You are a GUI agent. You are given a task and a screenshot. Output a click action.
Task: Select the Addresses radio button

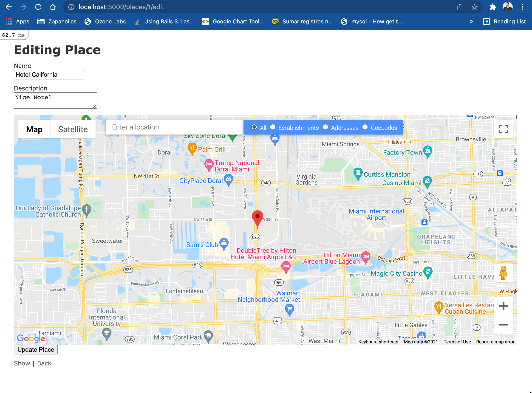[325, 127]
